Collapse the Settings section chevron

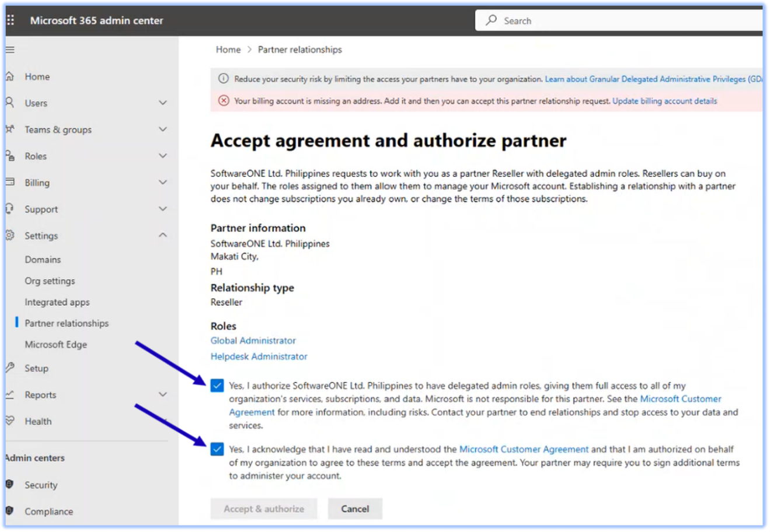point(163,236)
